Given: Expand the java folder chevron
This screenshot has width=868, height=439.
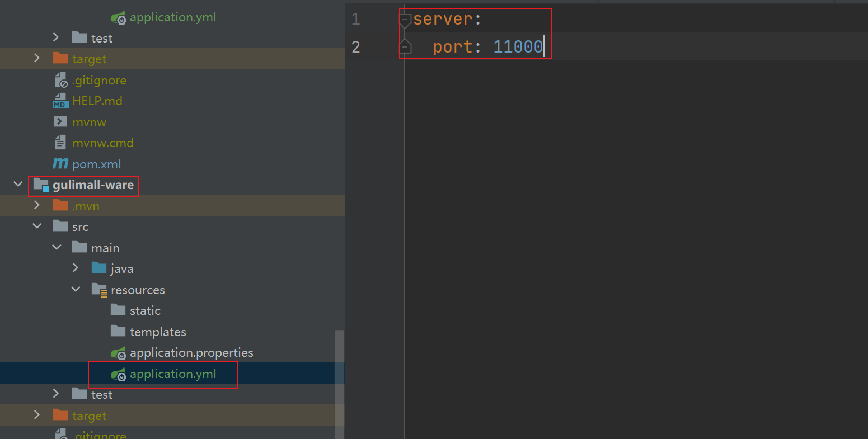Looking at the screenshot, I should (76, 268).
